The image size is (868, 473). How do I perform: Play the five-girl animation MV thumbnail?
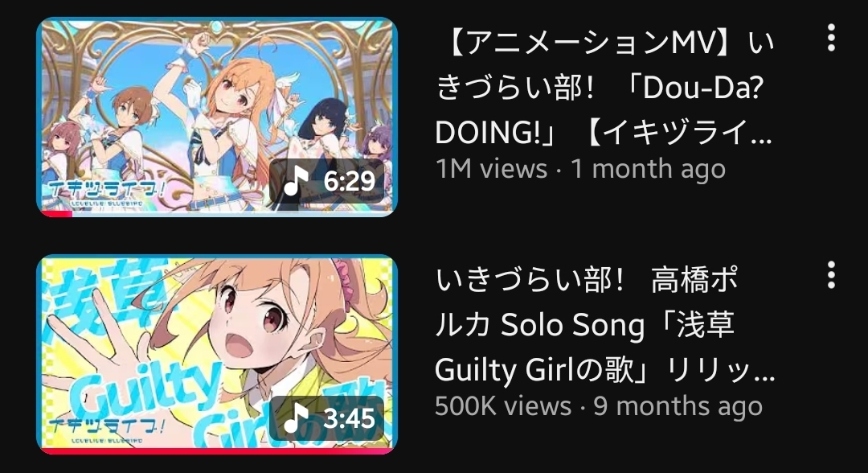point(217,117)
